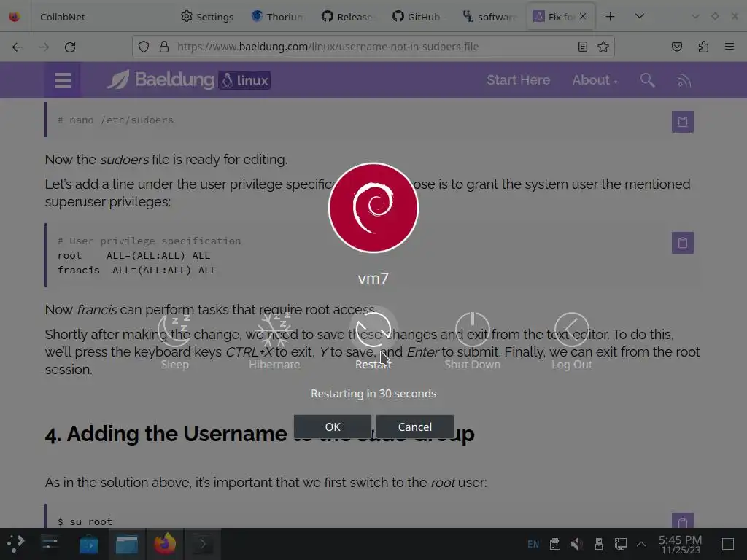The height and width of the screenshot is (560, 747).
Task: Switch to the Settings tab
Action: tap(207, 17)
